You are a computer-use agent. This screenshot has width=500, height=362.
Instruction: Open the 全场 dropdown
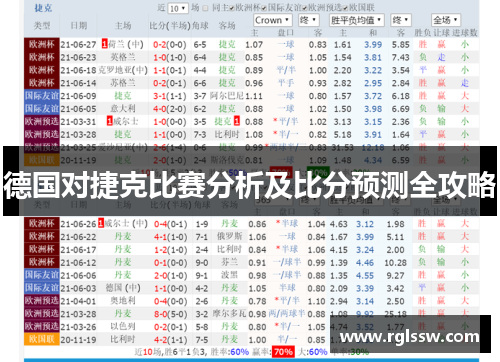pos(446,20)
